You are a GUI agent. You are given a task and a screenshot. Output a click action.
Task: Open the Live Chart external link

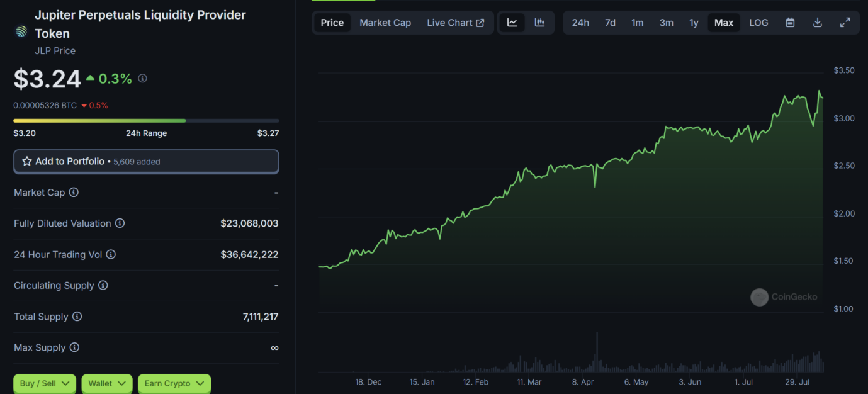456,23
